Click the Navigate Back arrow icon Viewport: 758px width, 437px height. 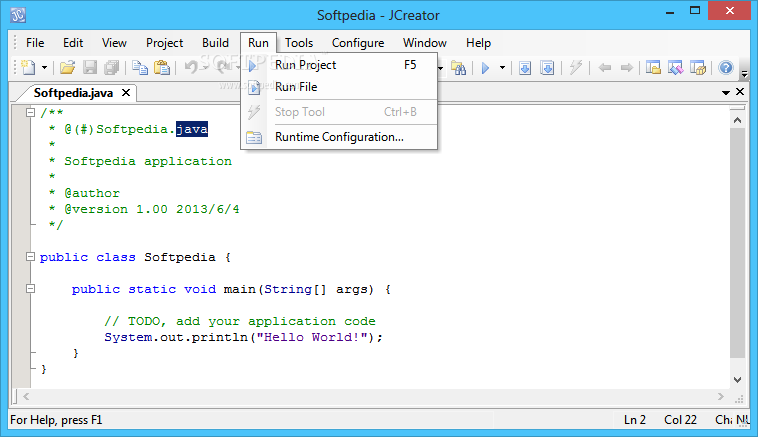[x=604, y=68]
